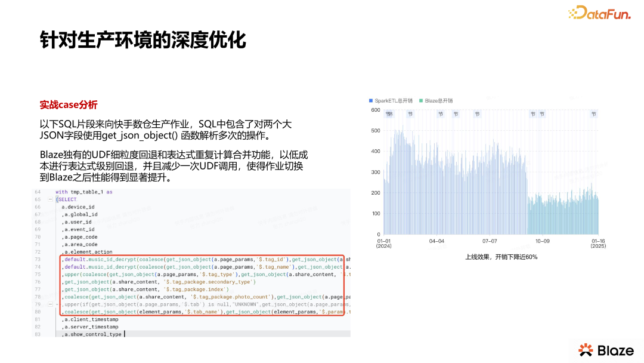Image resolution: width=644 pixels, height=363 pixels.
Task: Click the code line ,a.page_code
Action: pos(80,237)
